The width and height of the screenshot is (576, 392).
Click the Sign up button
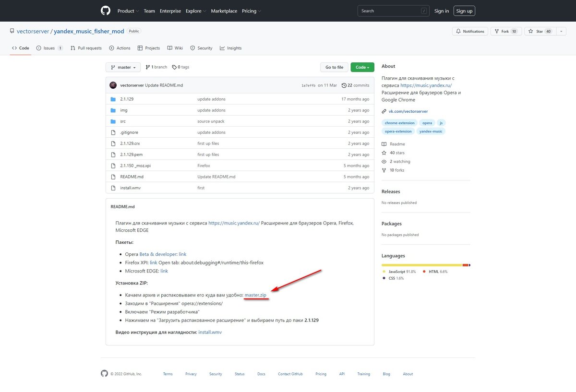click(x=464, y=11)
